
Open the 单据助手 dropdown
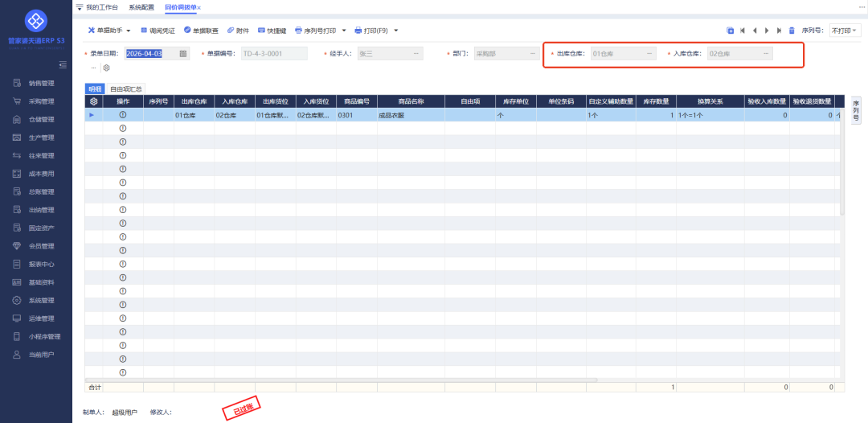[x=109, y=31]
